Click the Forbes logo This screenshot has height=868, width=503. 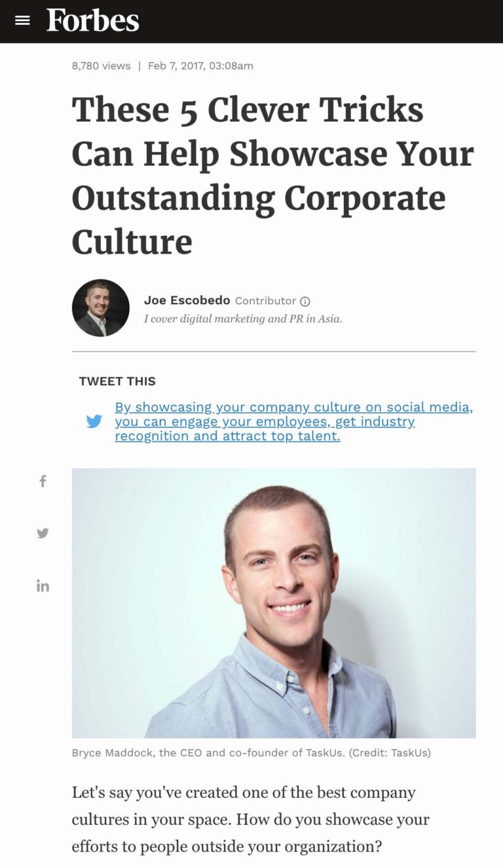92,21
